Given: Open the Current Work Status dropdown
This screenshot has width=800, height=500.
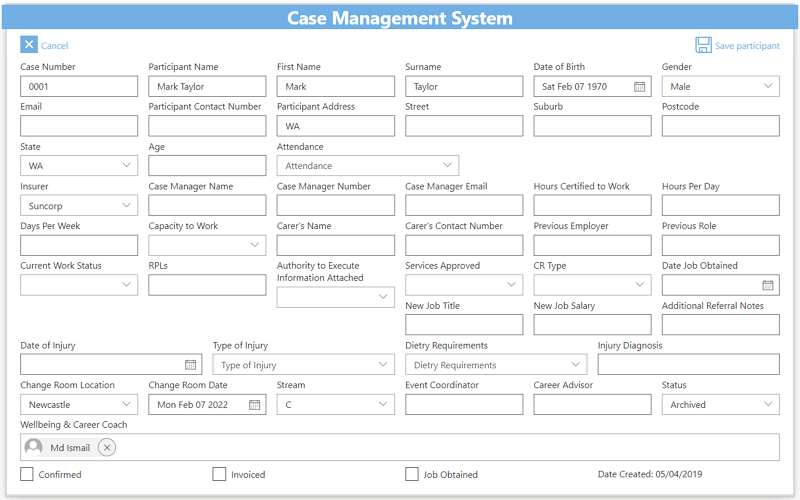Looking at the screenshot, I should coord(79,285).
